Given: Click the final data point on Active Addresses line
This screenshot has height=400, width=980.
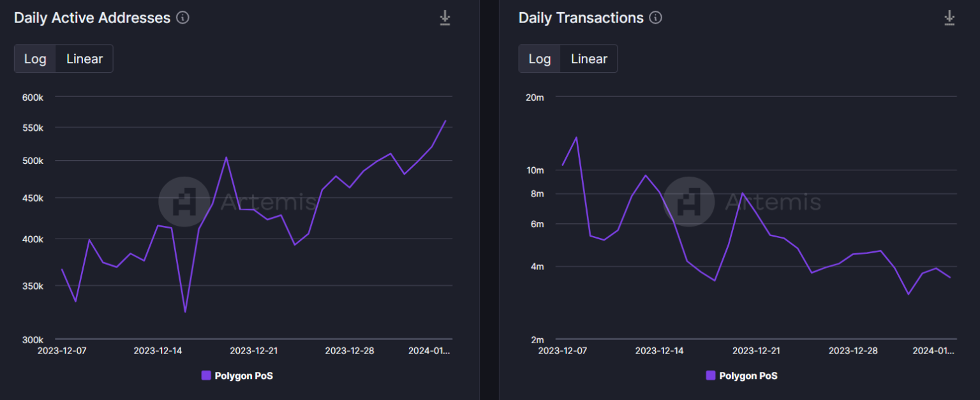Looking at the screenshot, I should click(445, 121).
